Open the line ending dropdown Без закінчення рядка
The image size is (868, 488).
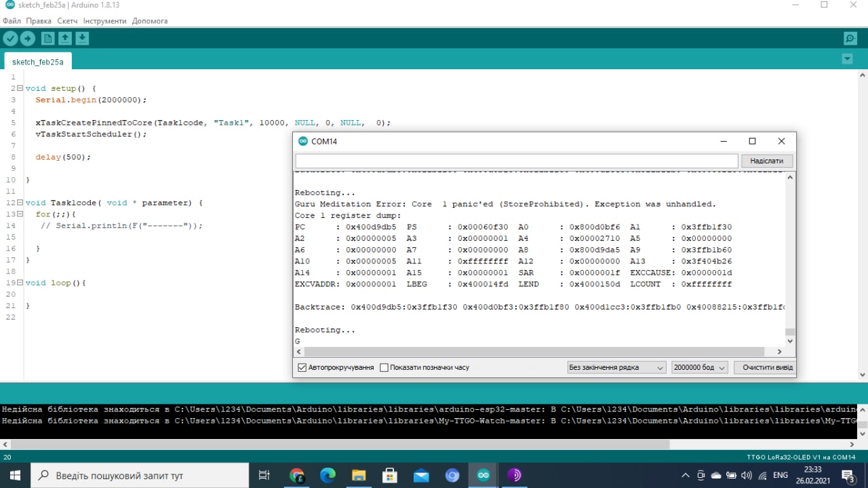[617, 367]
